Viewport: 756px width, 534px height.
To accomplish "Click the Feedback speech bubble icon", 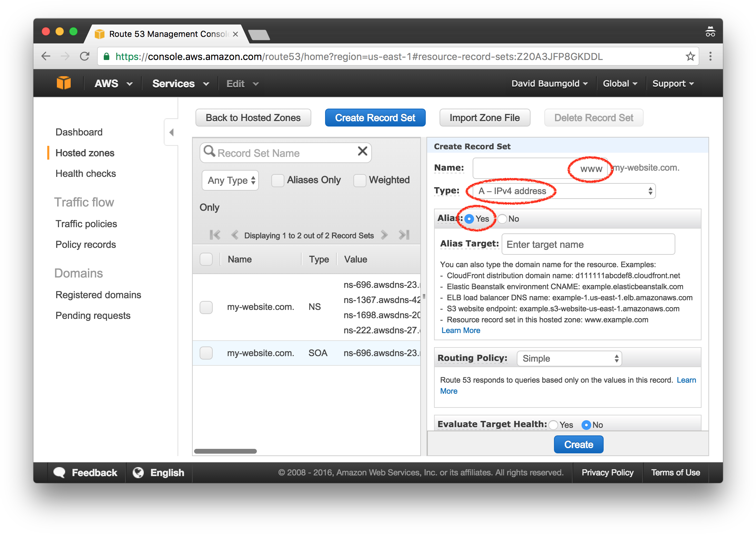I will pyautogui.click(x=59, y=472).
